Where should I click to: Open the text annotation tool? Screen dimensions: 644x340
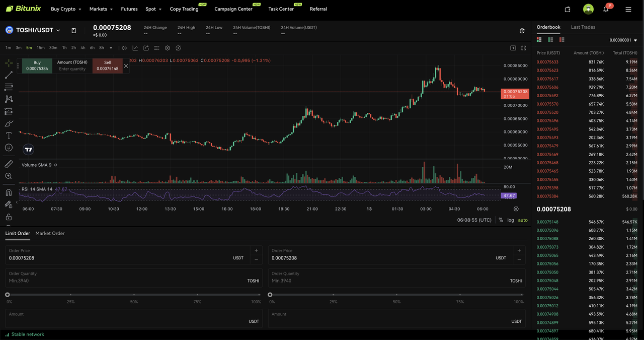tap(8, 134)
